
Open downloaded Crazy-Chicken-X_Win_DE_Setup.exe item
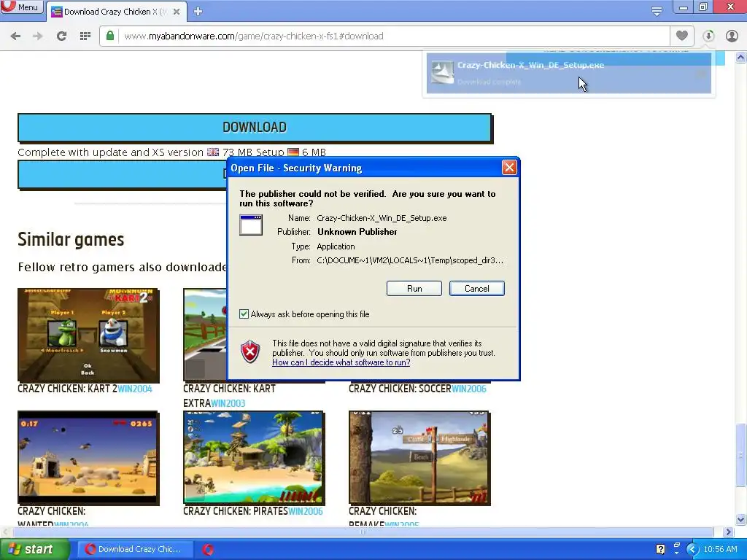[x=568, y=73]
